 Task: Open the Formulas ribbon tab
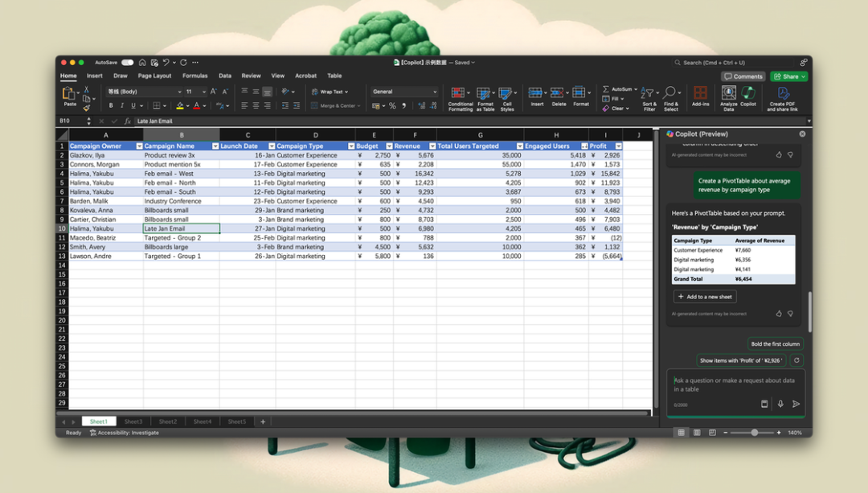click(194, 76)
